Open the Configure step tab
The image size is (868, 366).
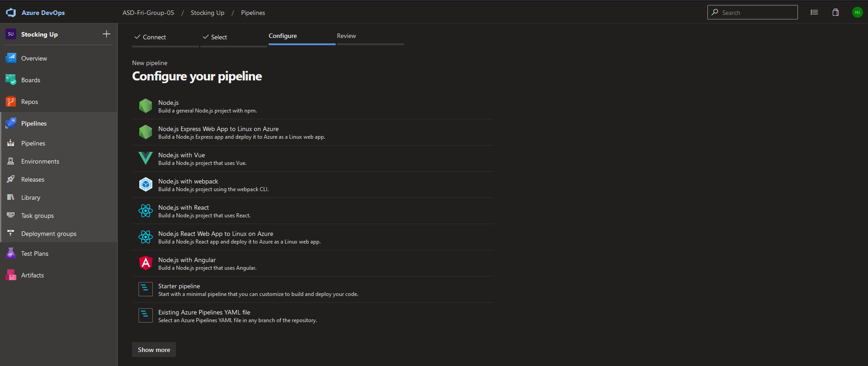coord(302,36)
